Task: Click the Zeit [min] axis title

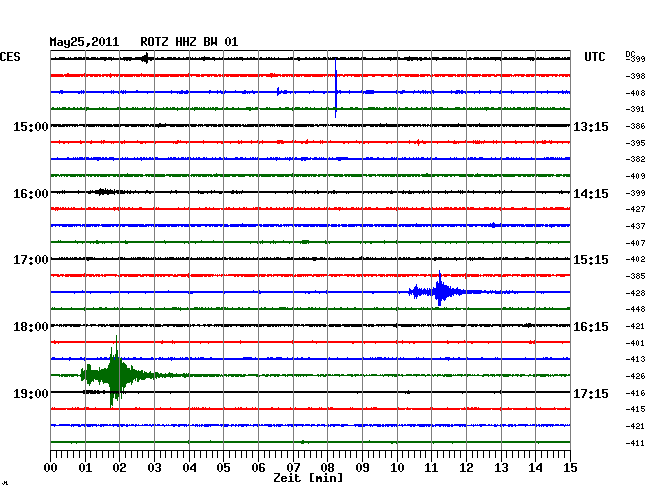Action: point(308,478)
